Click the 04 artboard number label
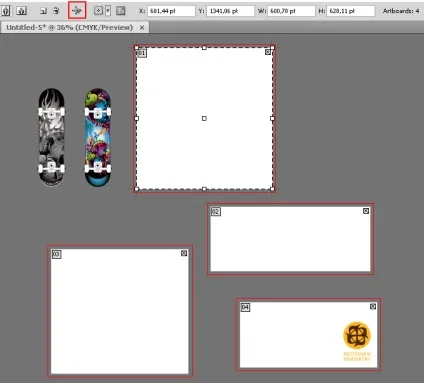Image resolution: width=424 pixels, height=383 pixels. tap(245, 307)
